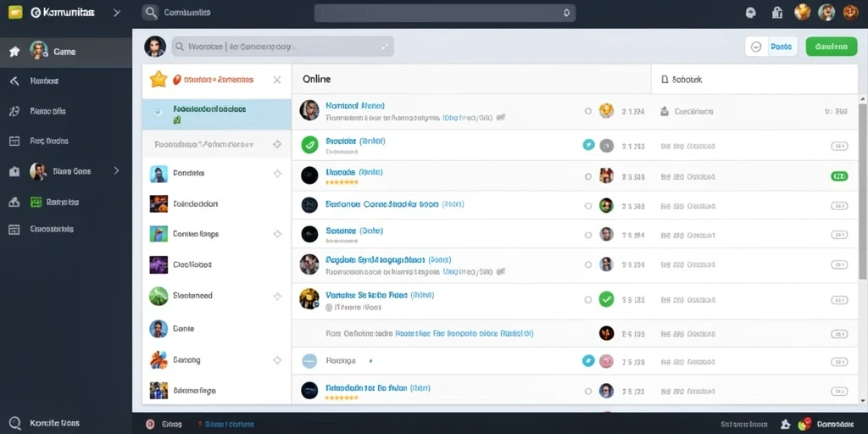
Task: Close the left panel with X button
Action: (x=277, y=80)
